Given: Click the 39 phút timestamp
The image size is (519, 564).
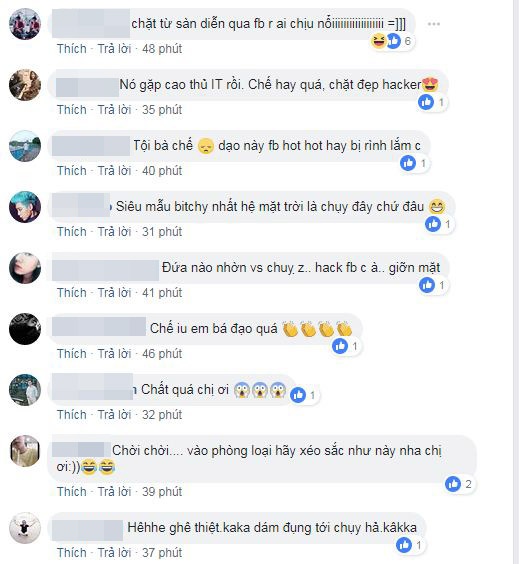Looking at the screenshot, I should tap(162, 491).
